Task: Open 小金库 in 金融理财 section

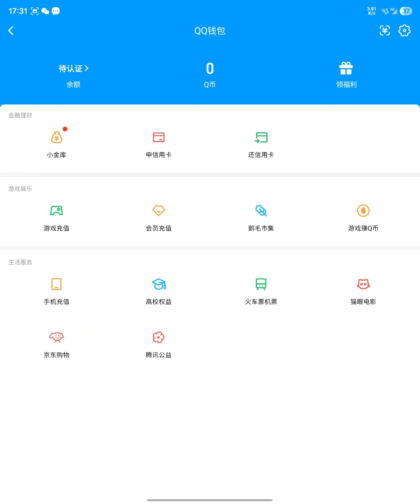Action: (56, 143)
